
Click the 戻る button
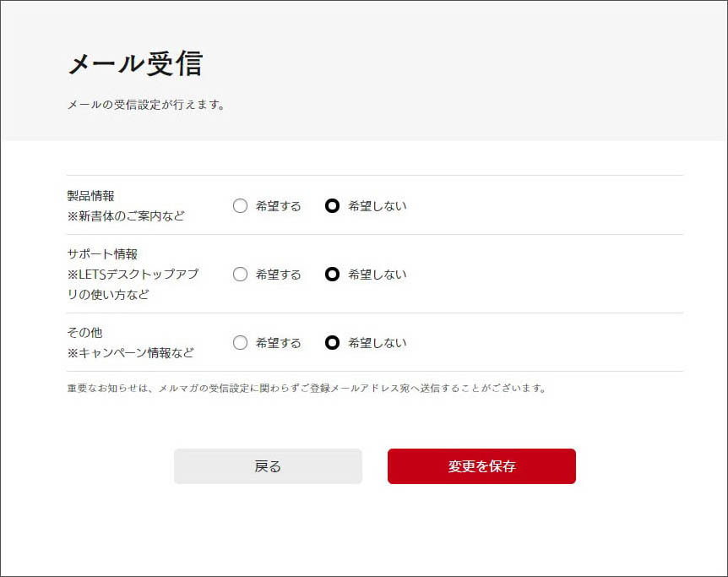point(268,466)
